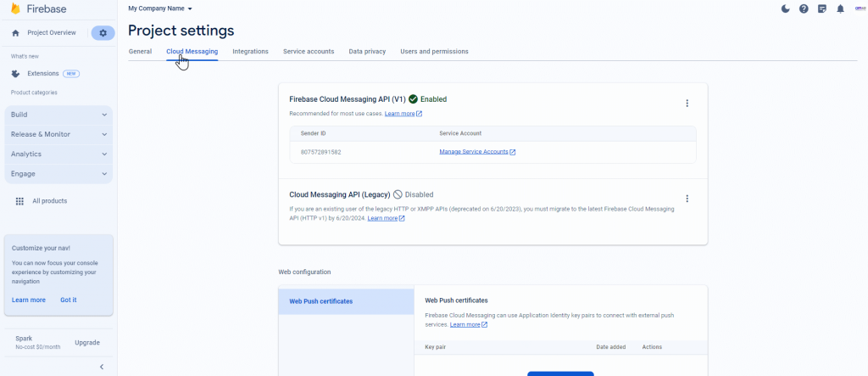
Task: Open Cloud Messaging API V1 overflow menu
Action: click(687, 104)
